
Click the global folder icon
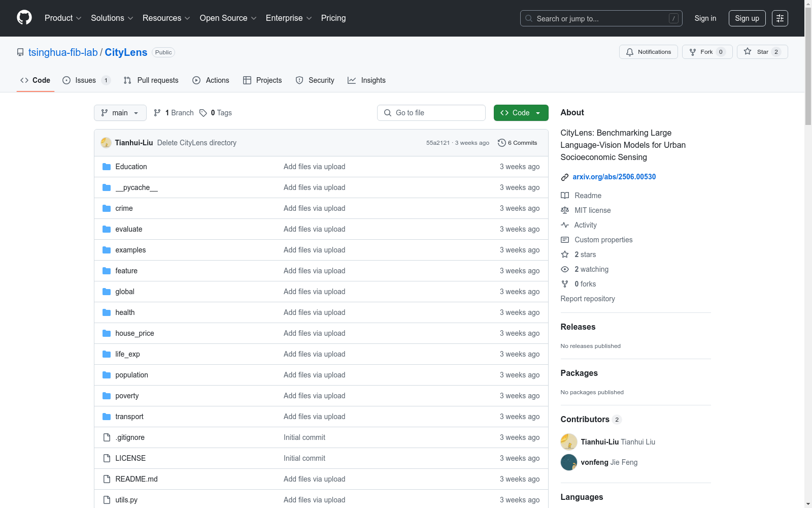[x=107, y=292]
